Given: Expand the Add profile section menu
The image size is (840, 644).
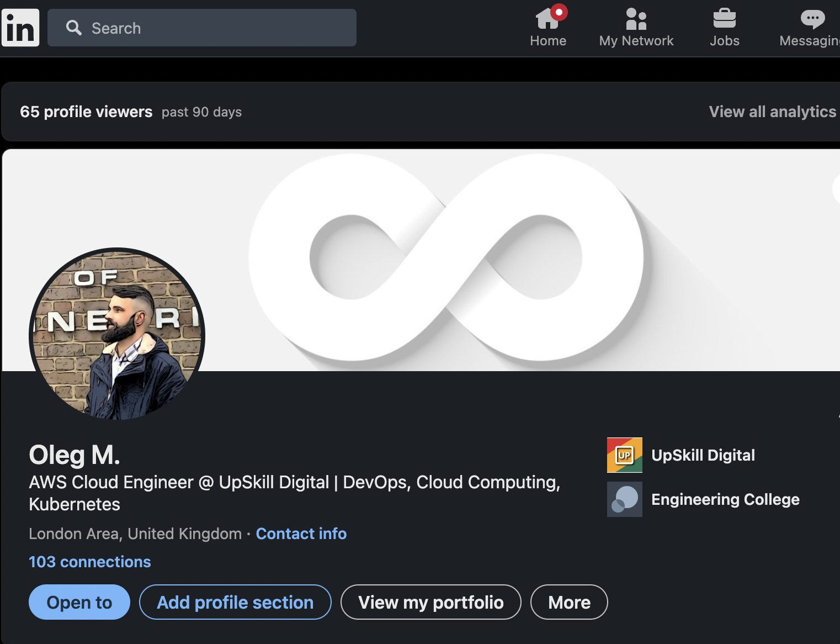Looking at the screenshot, I should point(235,602).
